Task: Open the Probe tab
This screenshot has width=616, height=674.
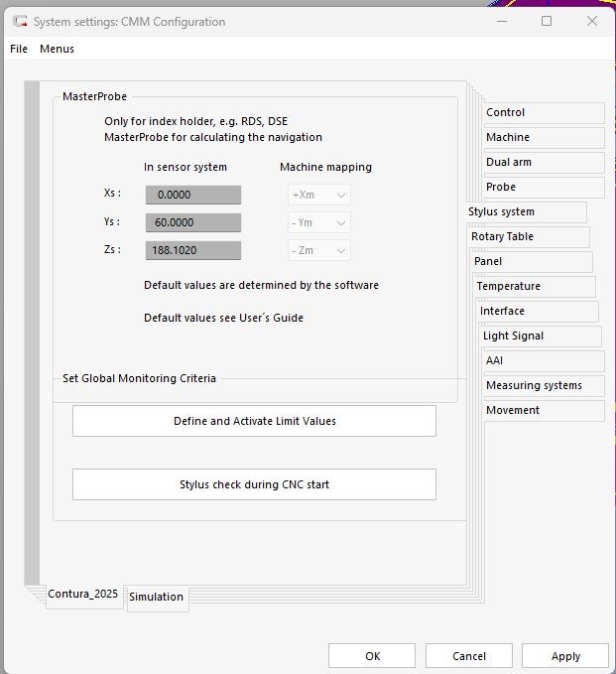Action: click(x=542, y=188)
